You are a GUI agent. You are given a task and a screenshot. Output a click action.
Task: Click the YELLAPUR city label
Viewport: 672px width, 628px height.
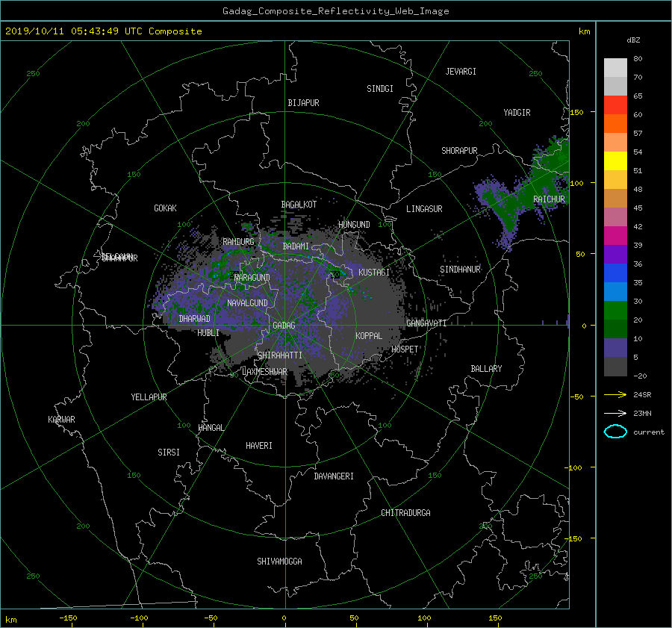coord(149,397)
